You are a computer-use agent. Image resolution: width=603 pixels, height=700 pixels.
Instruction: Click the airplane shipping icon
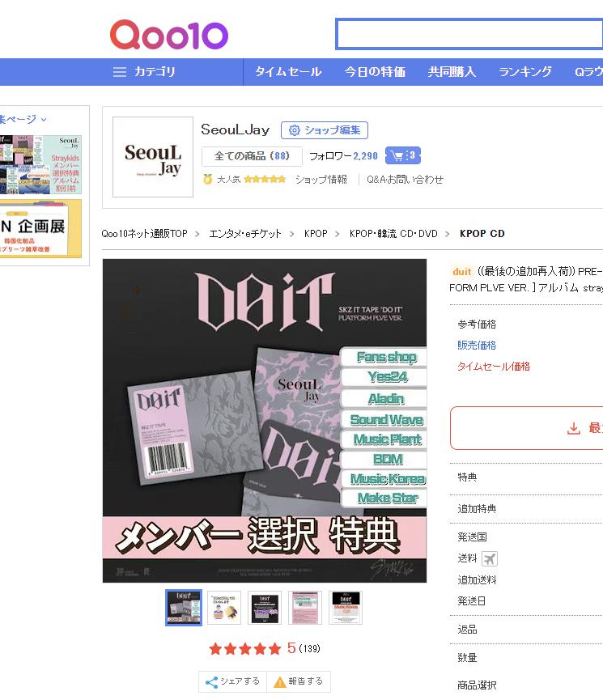pos(490,558)
